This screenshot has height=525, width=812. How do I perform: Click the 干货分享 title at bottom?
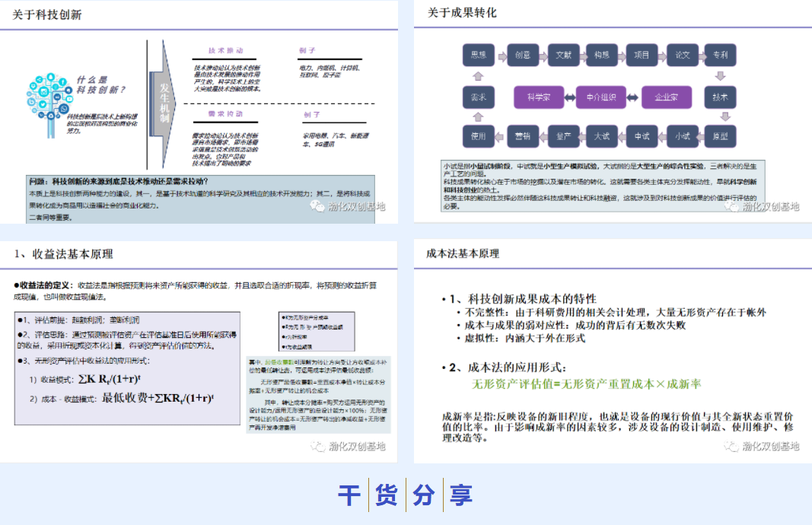406,495
